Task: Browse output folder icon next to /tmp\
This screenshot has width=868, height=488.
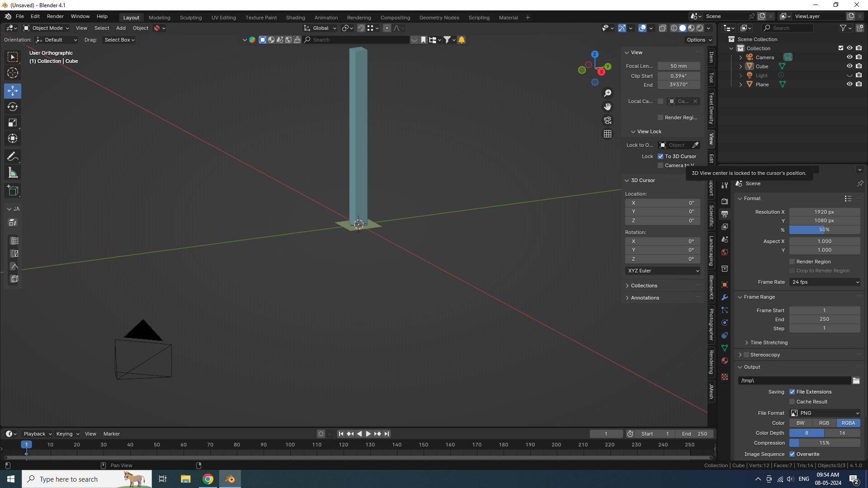Action: tap(856, 380)
